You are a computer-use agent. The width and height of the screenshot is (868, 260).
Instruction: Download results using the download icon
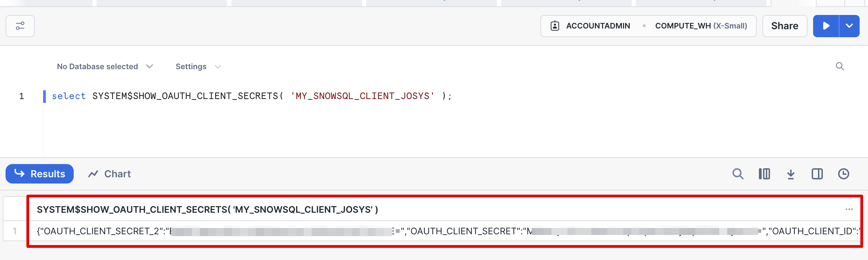pos(791,174)
